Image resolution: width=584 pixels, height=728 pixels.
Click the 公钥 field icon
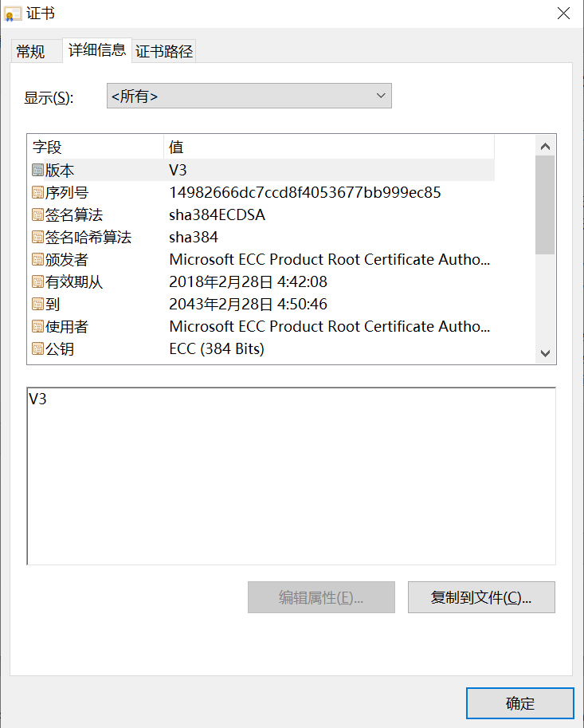point(37,348)
